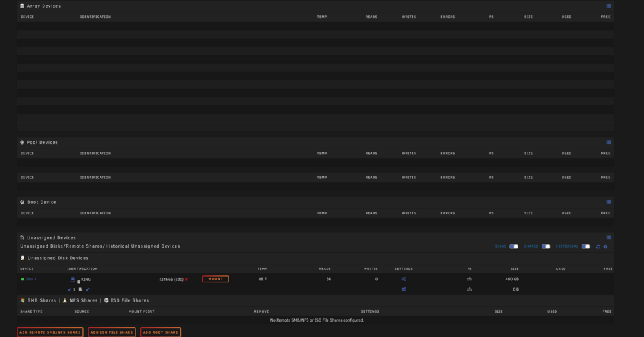Click the Mount Point column header
This screenshot has width=644, height=337.
click(141, 311)
